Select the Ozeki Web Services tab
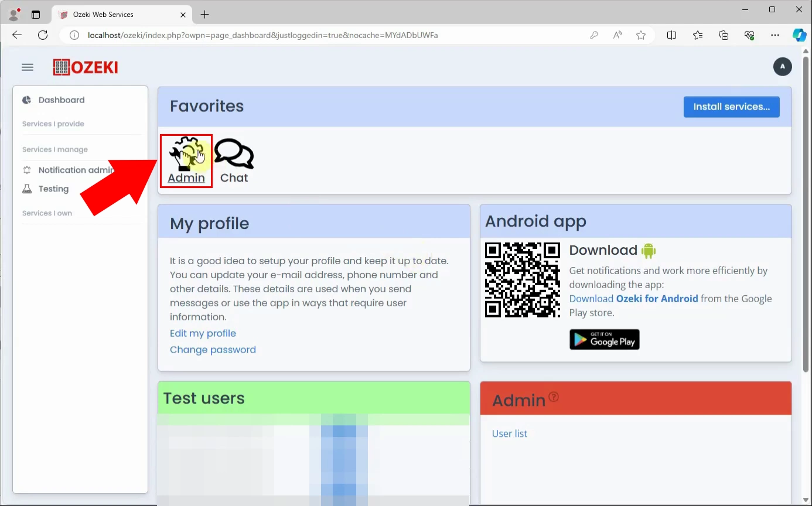Viewport: 812px width, 506px height. pyautogui.click(x=122, y=14)
